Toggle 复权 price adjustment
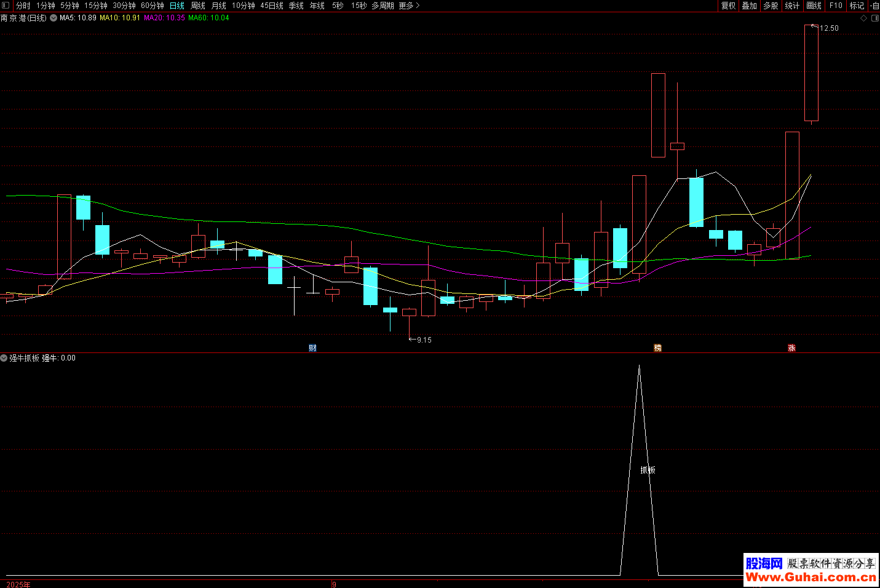The height and width of the screenshot is (588, 880). pos(728,6)
